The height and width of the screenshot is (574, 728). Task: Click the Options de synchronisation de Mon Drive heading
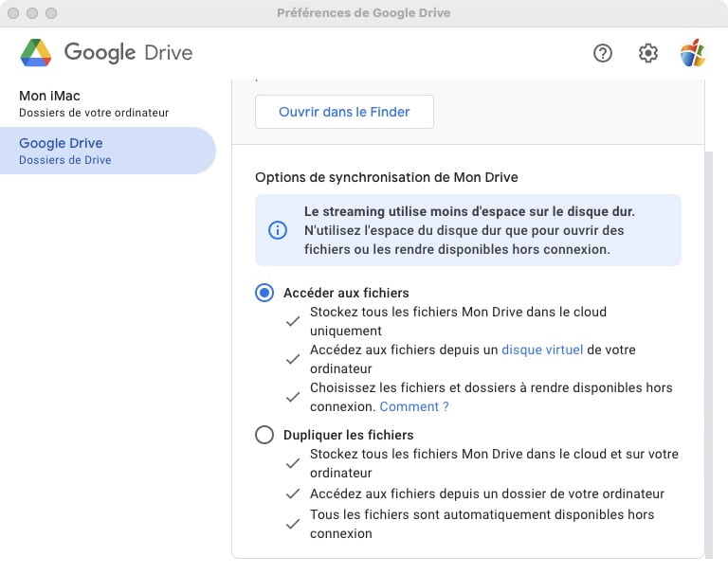click(386, 177)
